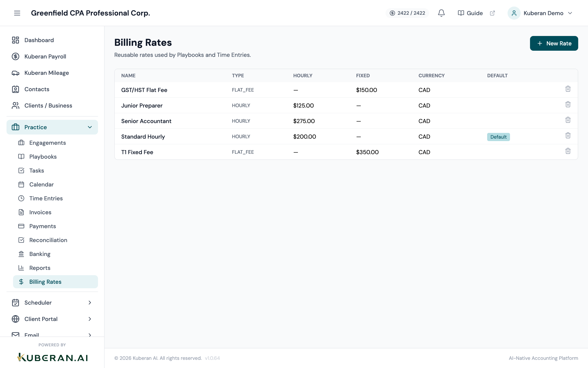This screenshot has height=368, width=588.
Task: Click the Kuberan Payroll dollar icon
Action: tap(16, 56)
